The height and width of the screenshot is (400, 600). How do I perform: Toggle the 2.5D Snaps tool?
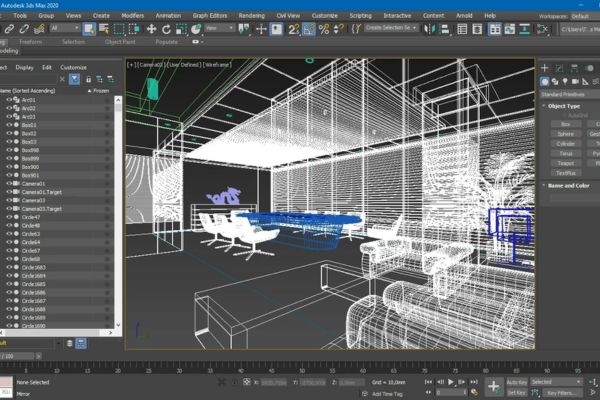click(x=293, y=29)
